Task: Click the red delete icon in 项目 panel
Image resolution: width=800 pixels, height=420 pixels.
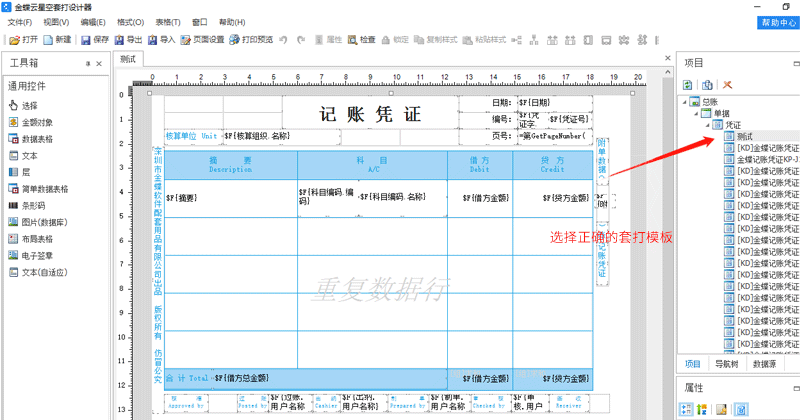Action: point(728,85)
